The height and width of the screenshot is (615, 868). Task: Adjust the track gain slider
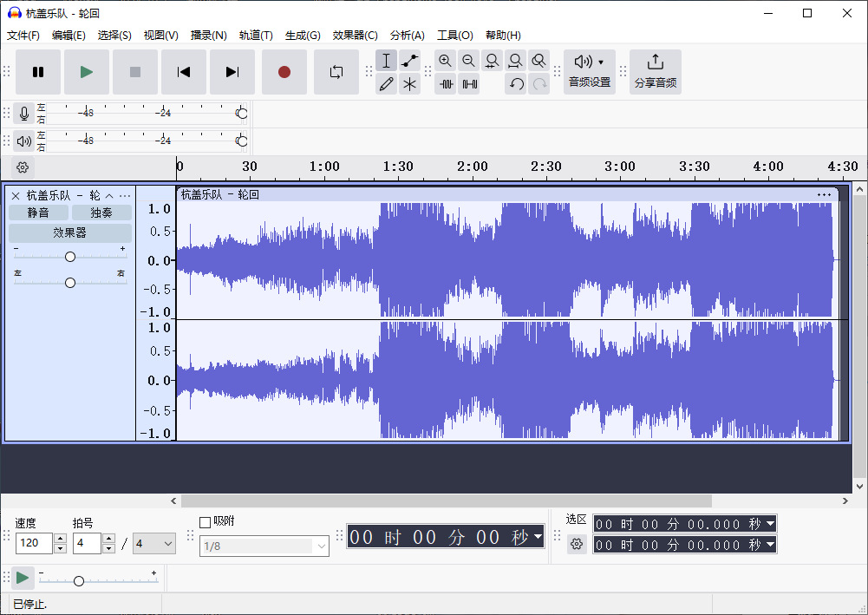coord(69,256)
